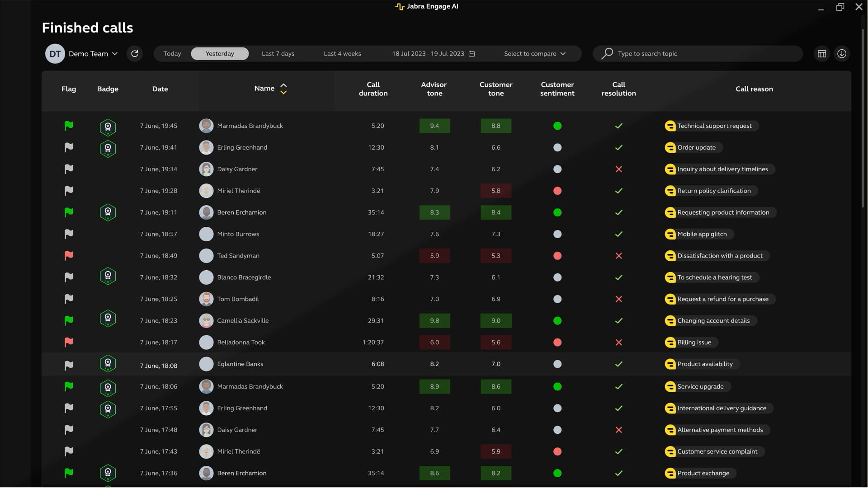Select the Last 4 weeks filter
This screenshot has width=868, height=488.
342,54
